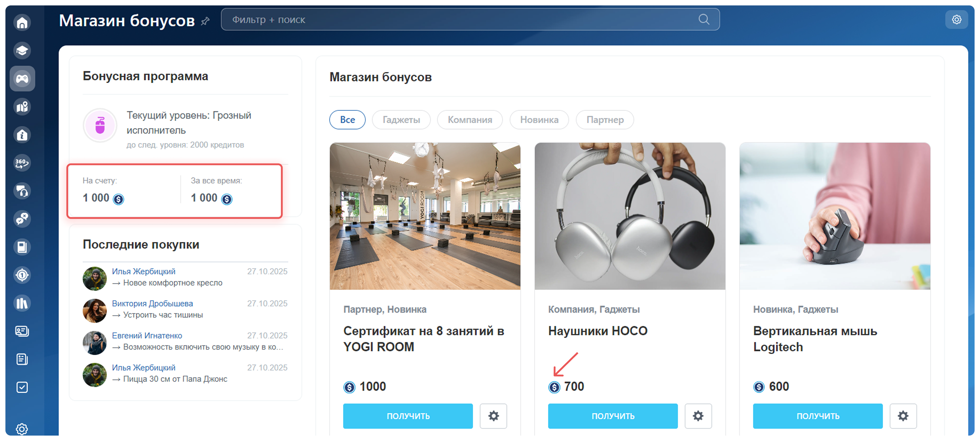Image resolution: width=980 pixels, height=441 pixels.
Task: Select the Все filter tab
Action: click(347, 120)
